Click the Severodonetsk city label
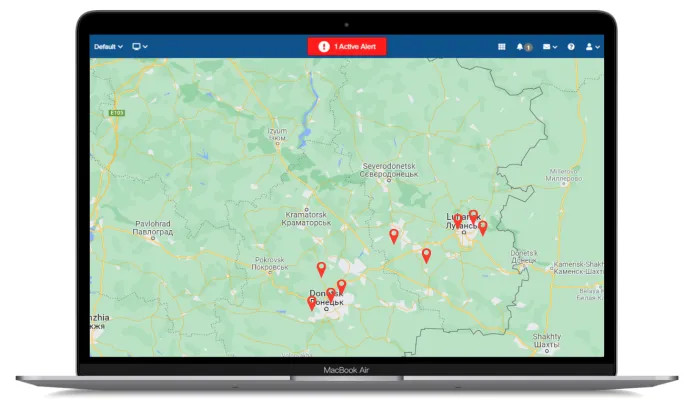The width and height of the screenshot is (694, 411). pyautogui.click(x=389, y=170)
